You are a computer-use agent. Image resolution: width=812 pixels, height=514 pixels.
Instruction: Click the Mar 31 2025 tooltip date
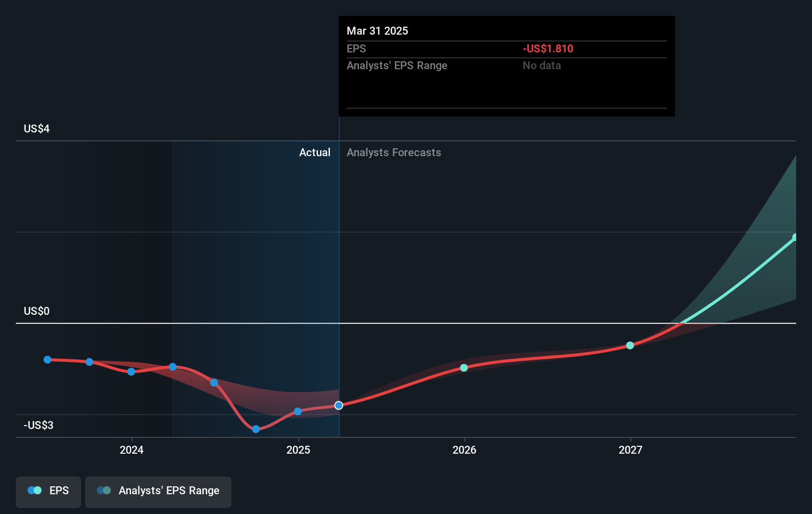click(377, 31)
